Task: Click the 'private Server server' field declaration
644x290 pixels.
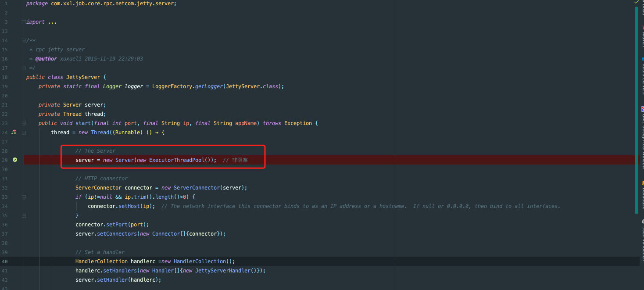Action: [x=72, y=105]
